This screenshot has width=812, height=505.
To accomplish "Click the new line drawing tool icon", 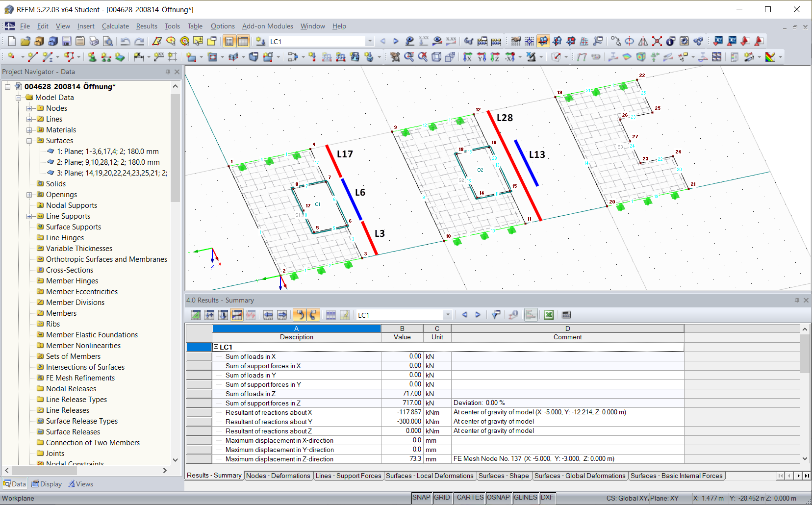I will click(33, 57).
